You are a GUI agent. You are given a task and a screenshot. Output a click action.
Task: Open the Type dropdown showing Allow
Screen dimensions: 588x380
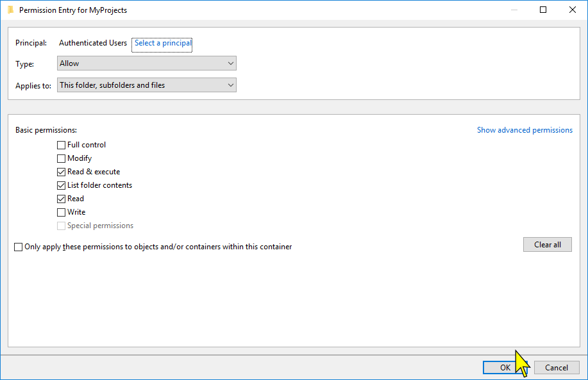click(147, 63)
